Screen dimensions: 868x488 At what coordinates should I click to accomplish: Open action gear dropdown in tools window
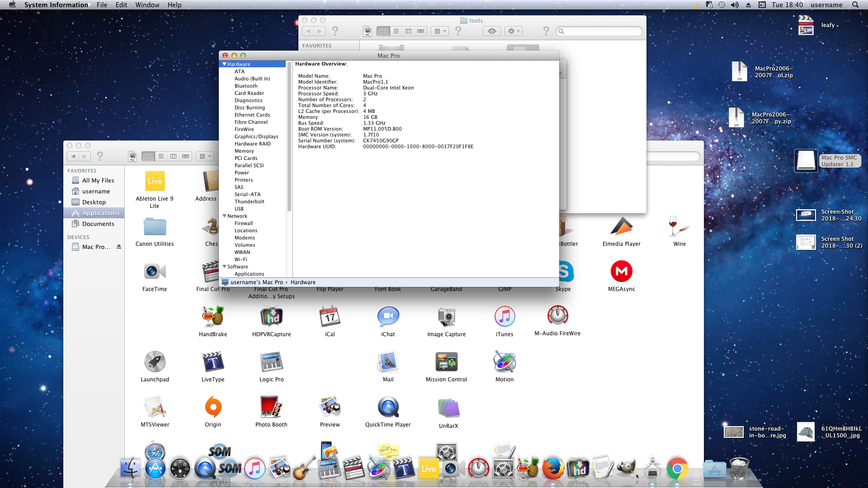coord(514,31)
